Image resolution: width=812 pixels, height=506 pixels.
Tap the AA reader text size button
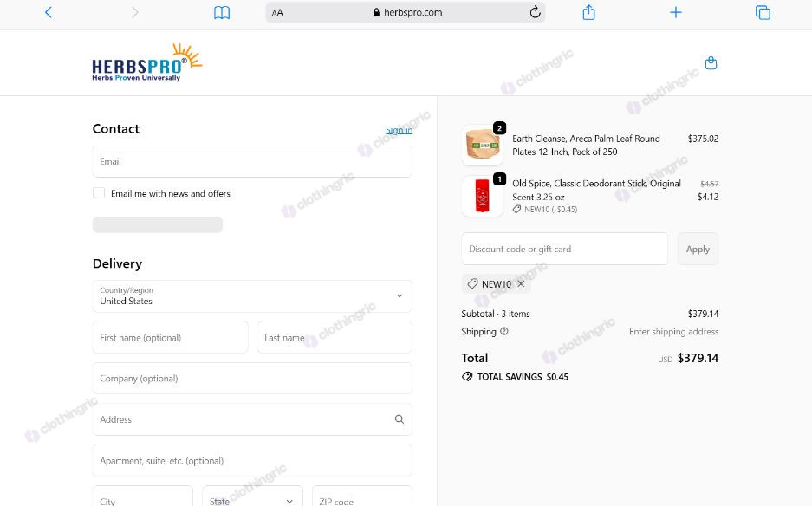click(277, 12)
